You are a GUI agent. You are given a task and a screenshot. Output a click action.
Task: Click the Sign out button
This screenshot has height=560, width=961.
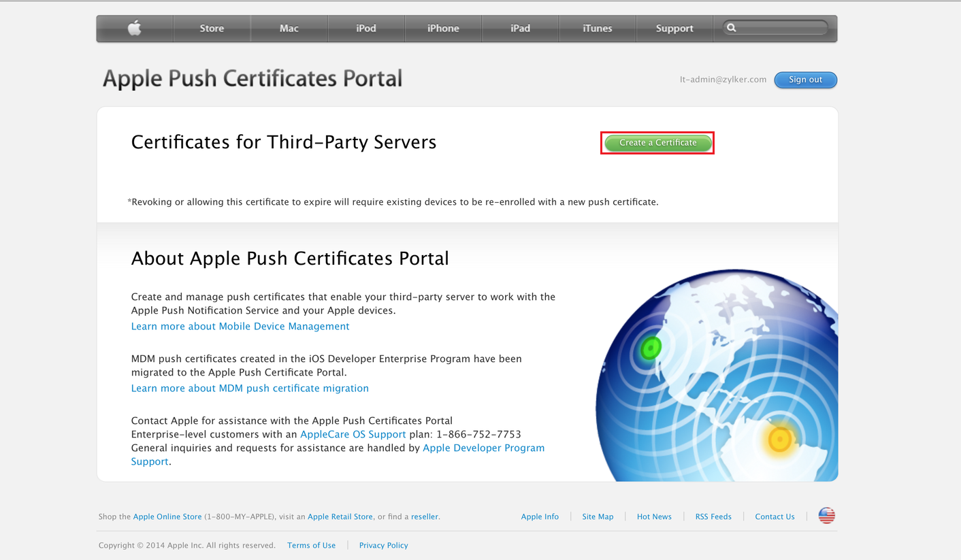tap(805, 80)
